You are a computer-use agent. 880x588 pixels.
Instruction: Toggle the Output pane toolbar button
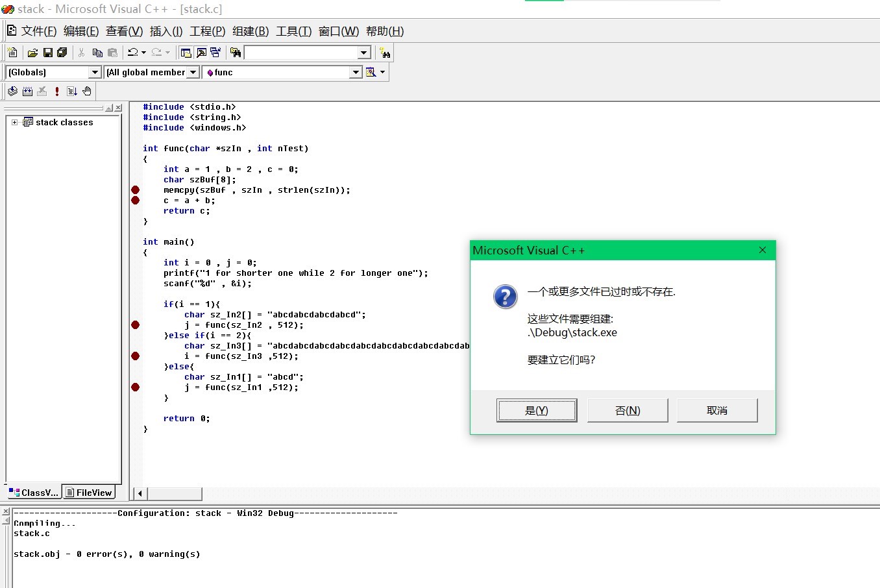tap(201, 53)
